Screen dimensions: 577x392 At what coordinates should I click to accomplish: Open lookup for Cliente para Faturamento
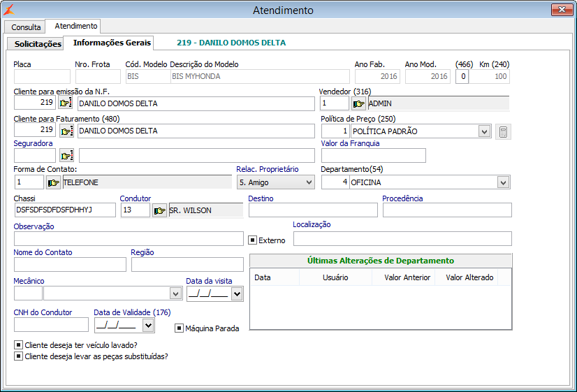point(66,131)
